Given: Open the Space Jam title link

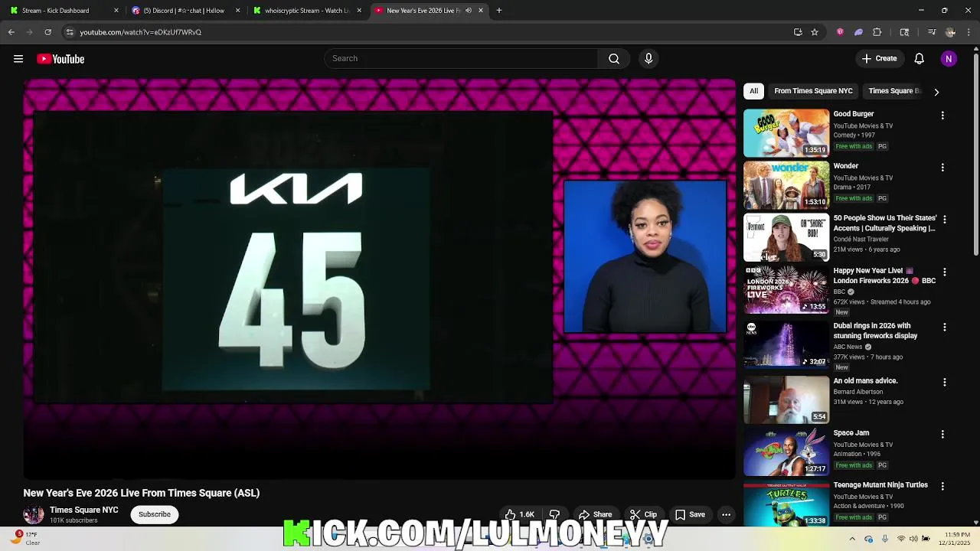Looking at the screenshot, I should (x=851, y=433).
